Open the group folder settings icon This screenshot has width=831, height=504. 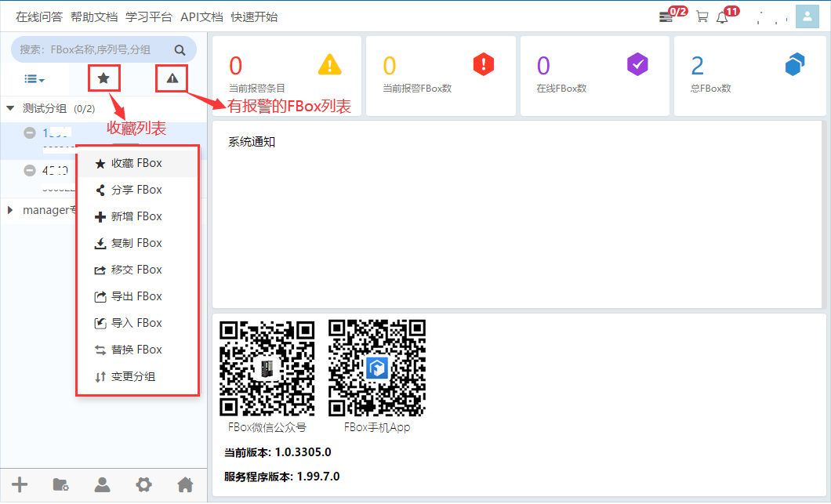click(x=60, y=484)
